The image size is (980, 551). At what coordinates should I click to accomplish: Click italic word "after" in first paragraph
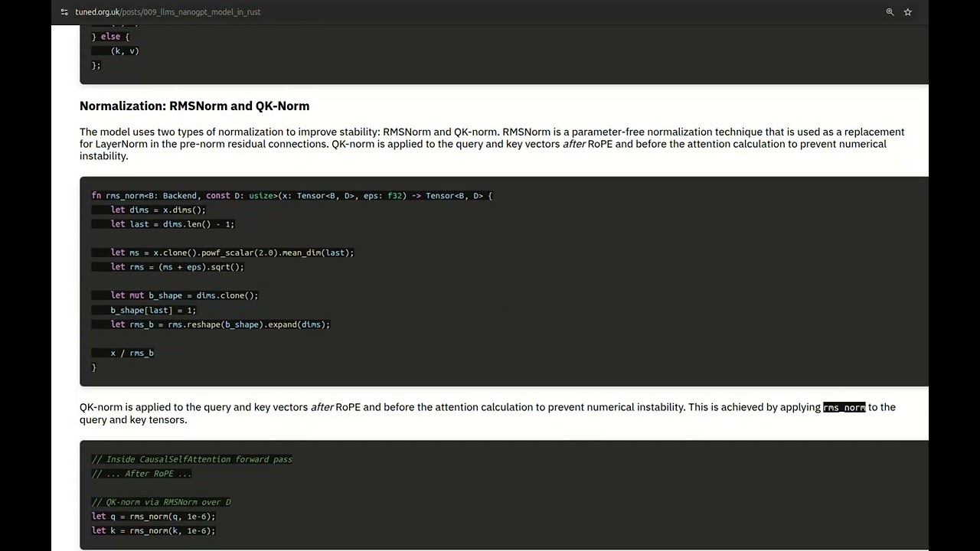pyautogui.click(x=574, y=144)
